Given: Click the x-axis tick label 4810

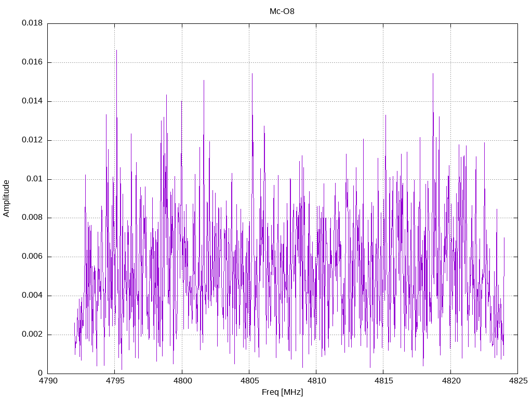Looking at the screenshot, I should [x=316, y=381].
